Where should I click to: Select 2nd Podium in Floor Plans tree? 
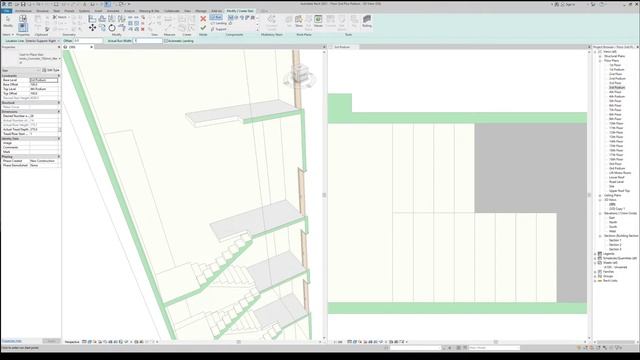point(617,78)
